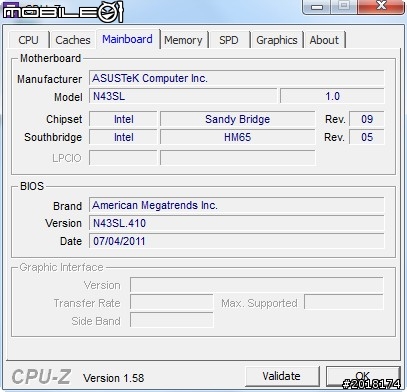Click the Graphic Interface Version field

pyautogui.click(x=257, y=285)
